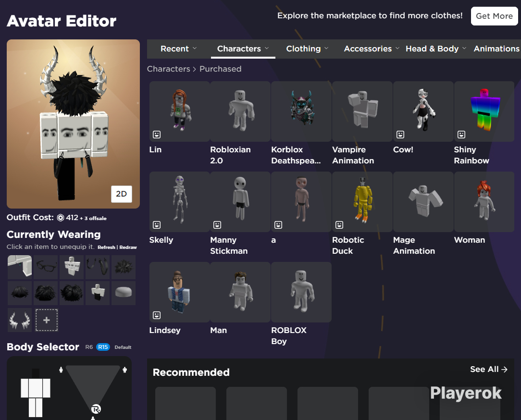Screen dimensions: 521x420
Task: Select the Lindsey character thumbnail
Action: [179, 292]
